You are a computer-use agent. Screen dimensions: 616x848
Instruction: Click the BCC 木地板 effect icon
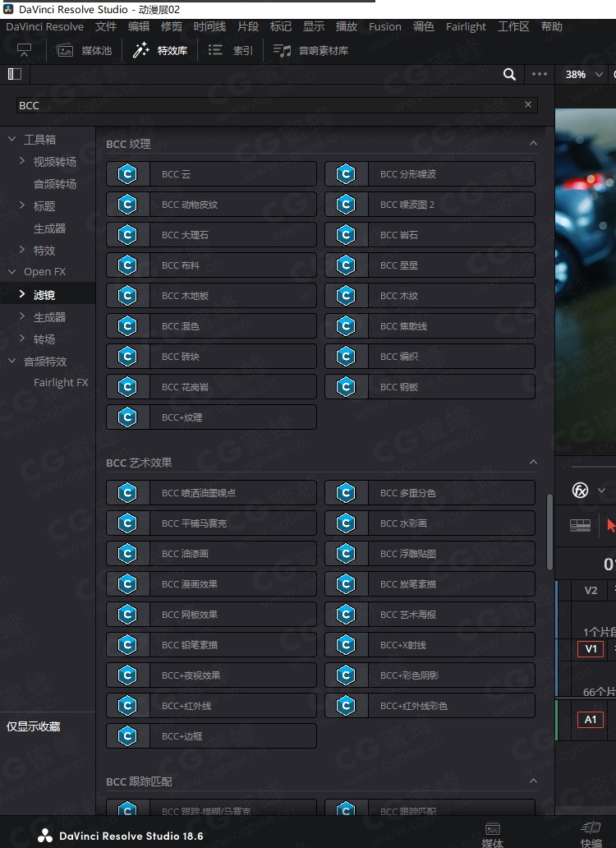127,295
